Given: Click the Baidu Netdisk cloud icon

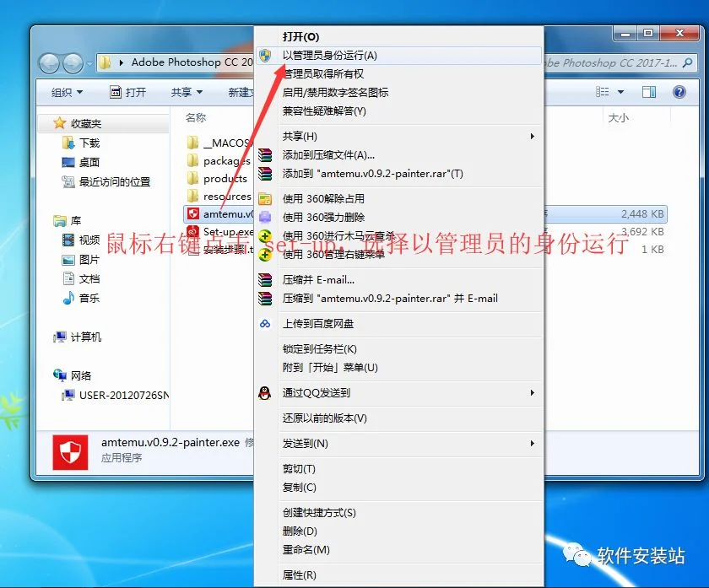Looking at the screenshot, I should click(265, 324).
